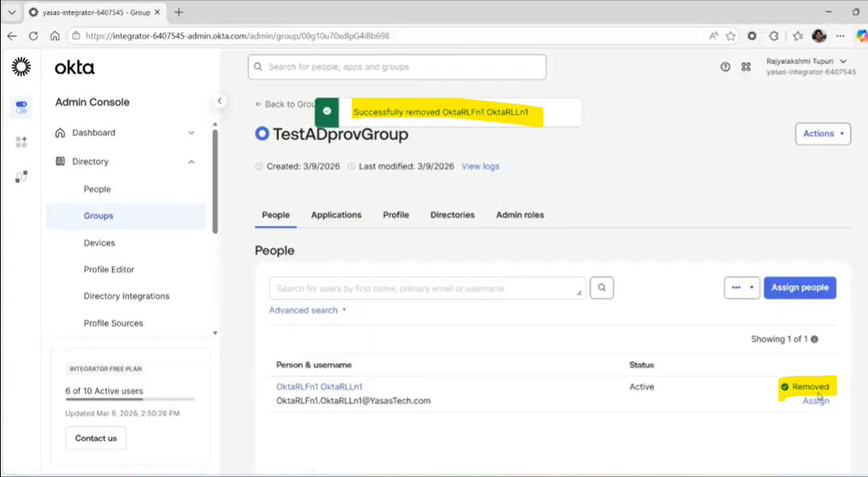Image resolution: width=868 pixels, height=477 pixels.
Task: Switch to the Applications tab
Action: click(x=336, y=215)
